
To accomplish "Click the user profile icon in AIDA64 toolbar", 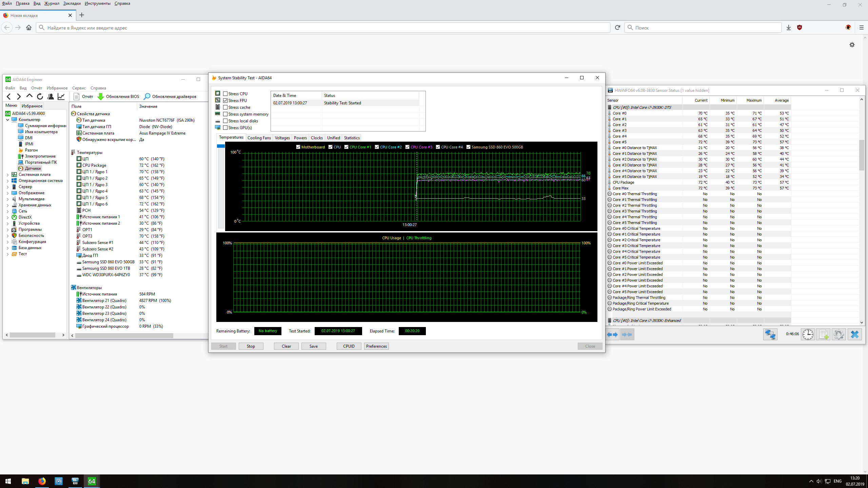I will pyautogui.click(x=51, y=97).
